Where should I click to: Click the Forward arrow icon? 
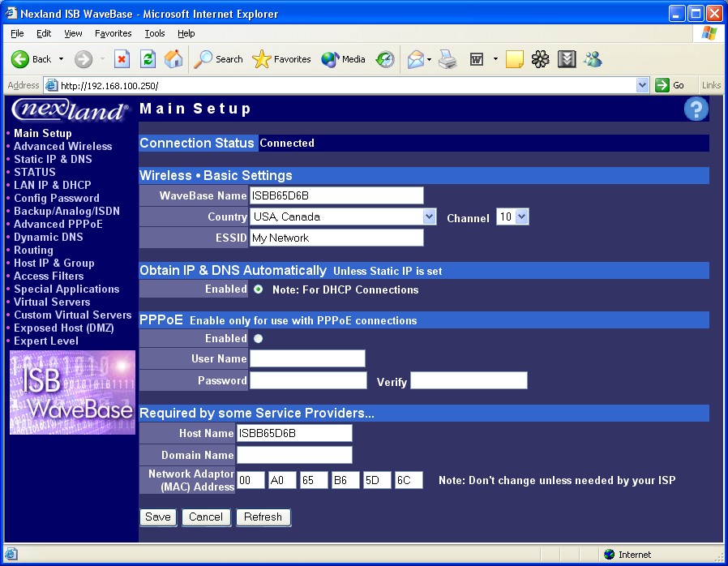click(x=84, y=59)
